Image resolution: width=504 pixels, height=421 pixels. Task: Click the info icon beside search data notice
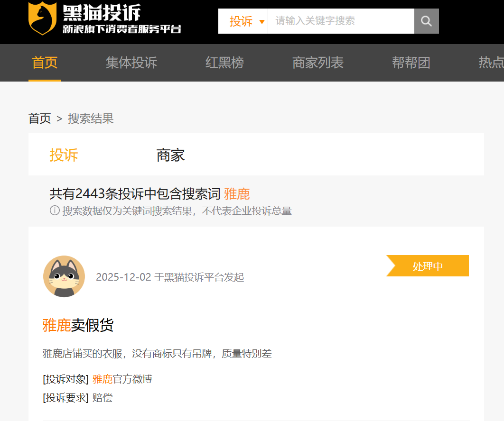point(55,210)
